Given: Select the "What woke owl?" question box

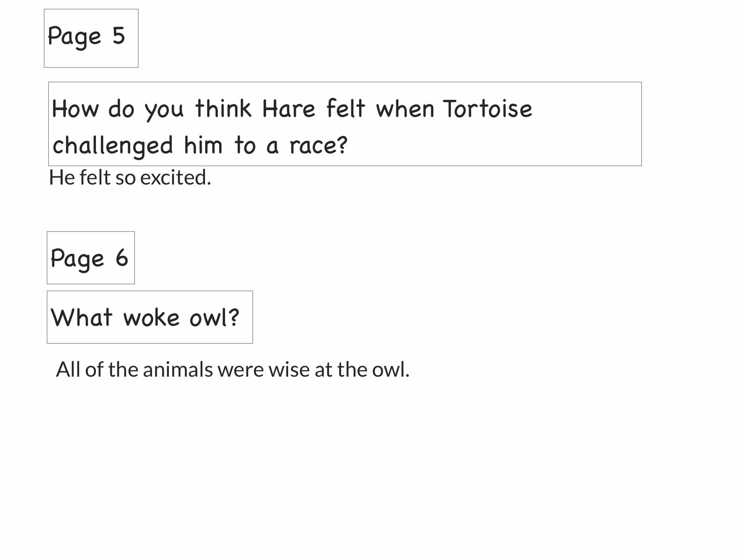Looking at the screenshot, I should [x=150, y=317].
